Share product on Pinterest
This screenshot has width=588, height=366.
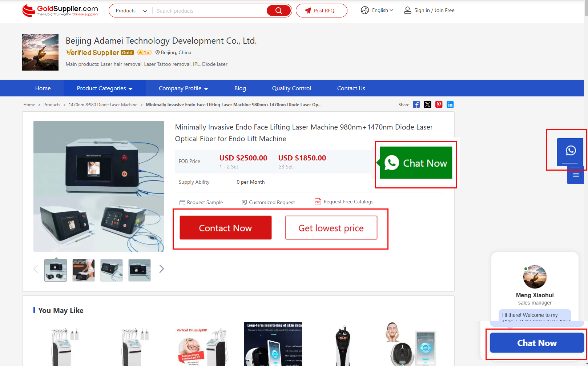tap(439, 105)
